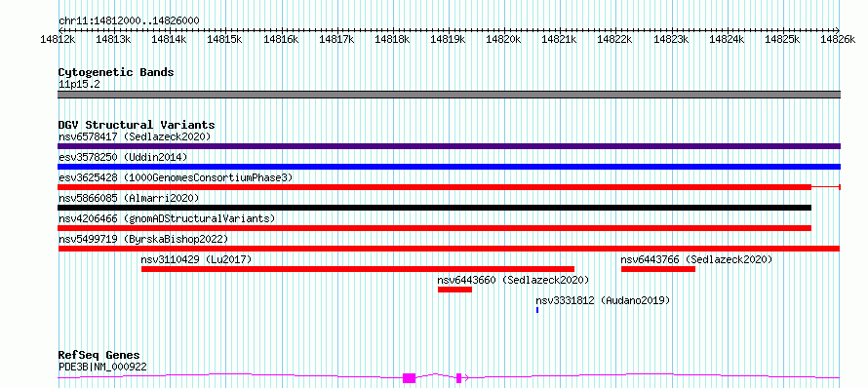Select the gray 11p15.2 cytogenetic band bar
This screenshot has height=388, width=868.
449,95
